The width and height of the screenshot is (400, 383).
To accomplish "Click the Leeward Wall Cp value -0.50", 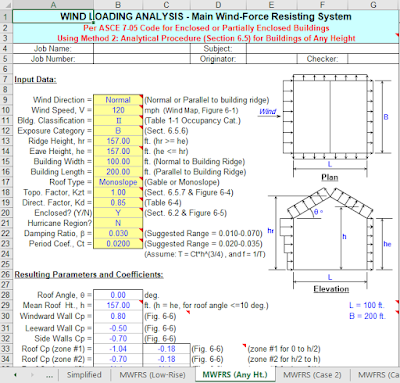I will 118,328.
